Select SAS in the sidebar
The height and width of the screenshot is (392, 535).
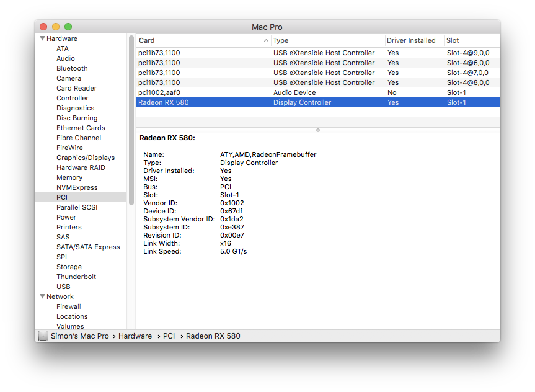pos(63,237)
